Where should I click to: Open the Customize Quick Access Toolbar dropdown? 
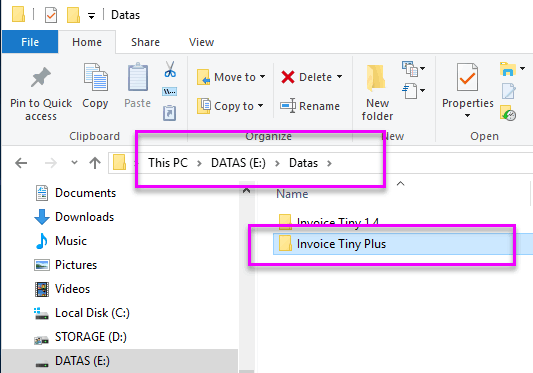[x=91, y=16]
